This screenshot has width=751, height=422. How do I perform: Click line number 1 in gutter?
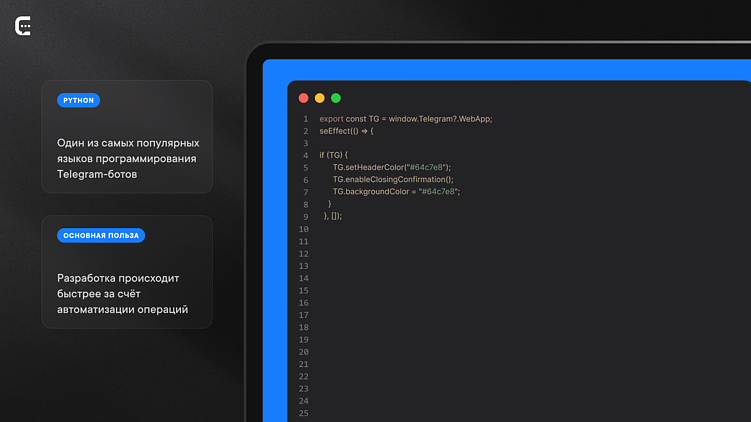click(306, 119)
